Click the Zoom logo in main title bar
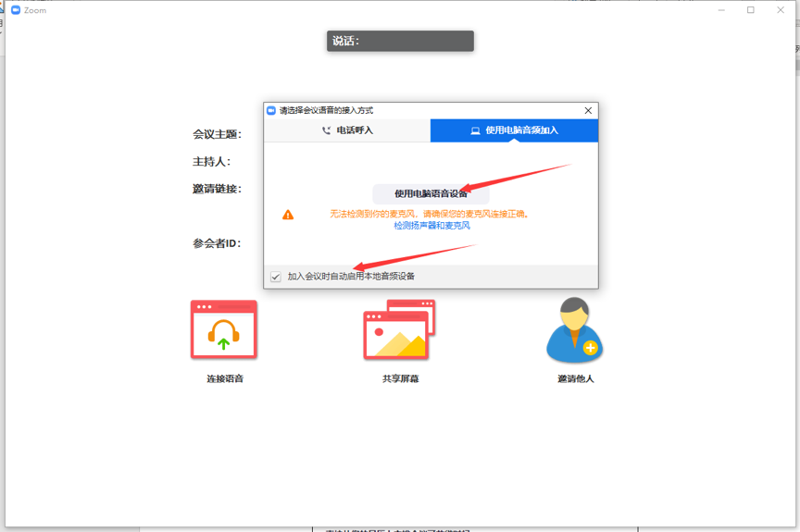This screenshot has height=532, width=800. [16, 10]
